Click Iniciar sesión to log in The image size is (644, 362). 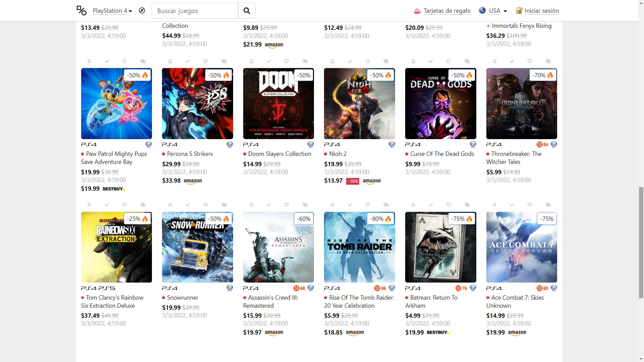tap(542, 11)
